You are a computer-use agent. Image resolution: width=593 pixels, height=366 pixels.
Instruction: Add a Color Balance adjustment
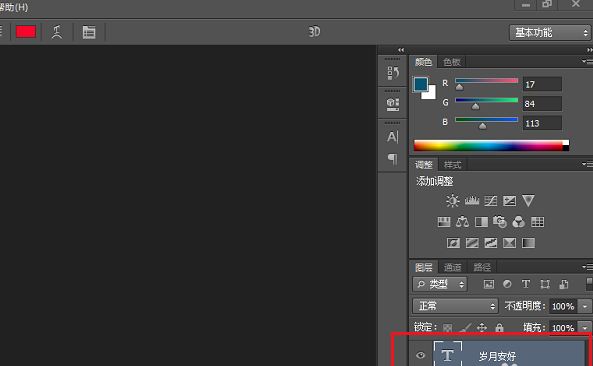[462, 222]
